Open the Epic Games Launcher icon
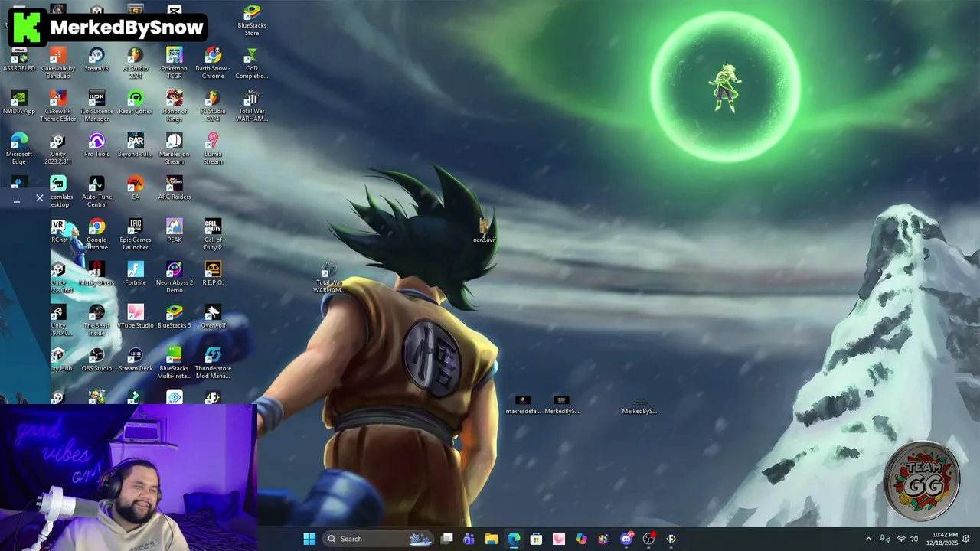 pos(136,235)
